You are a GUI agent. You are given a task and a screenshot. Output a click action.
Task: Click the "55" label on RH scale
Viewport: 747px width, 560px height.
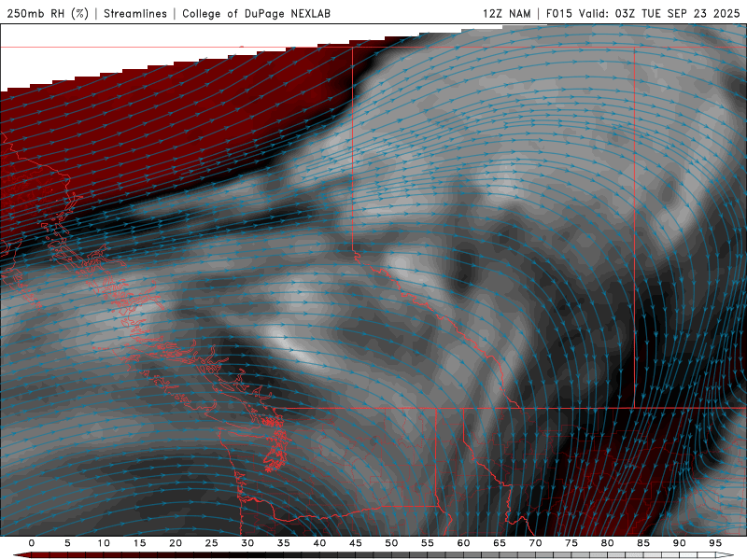pyautogui.click(x=428, y=543)
